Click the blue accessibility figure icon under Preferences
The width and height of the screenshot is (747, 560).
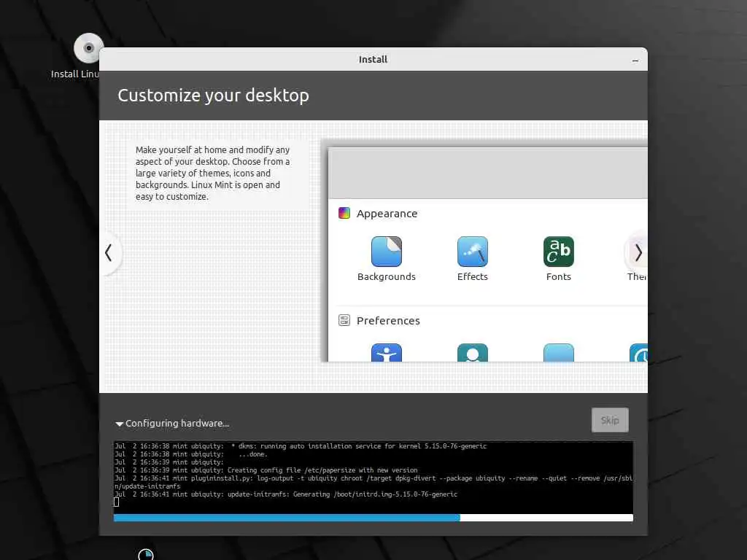point(387,352)
